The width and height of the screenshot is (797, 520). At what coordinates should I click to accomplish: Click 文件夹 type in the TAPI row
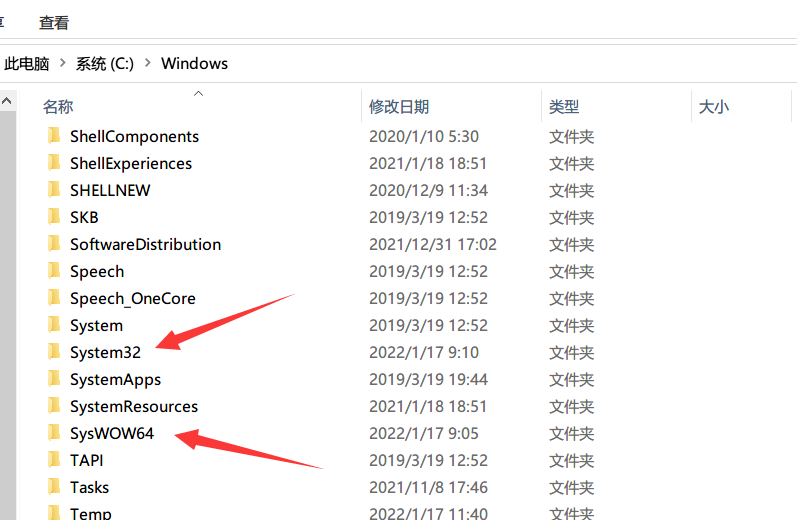571,460
